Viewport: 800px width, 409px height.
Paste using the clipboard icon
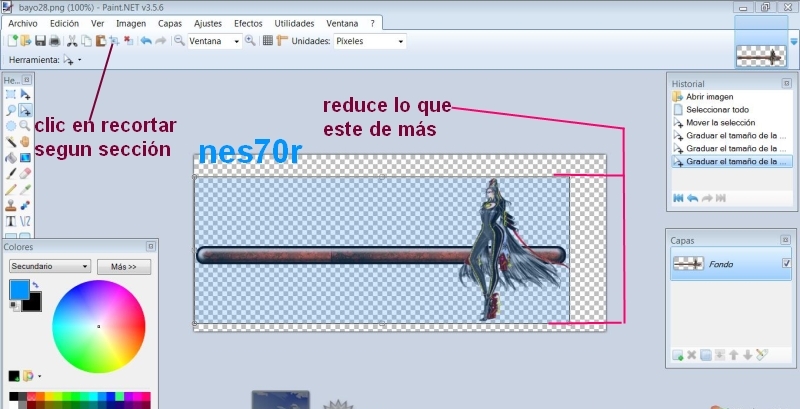[101, 41]
